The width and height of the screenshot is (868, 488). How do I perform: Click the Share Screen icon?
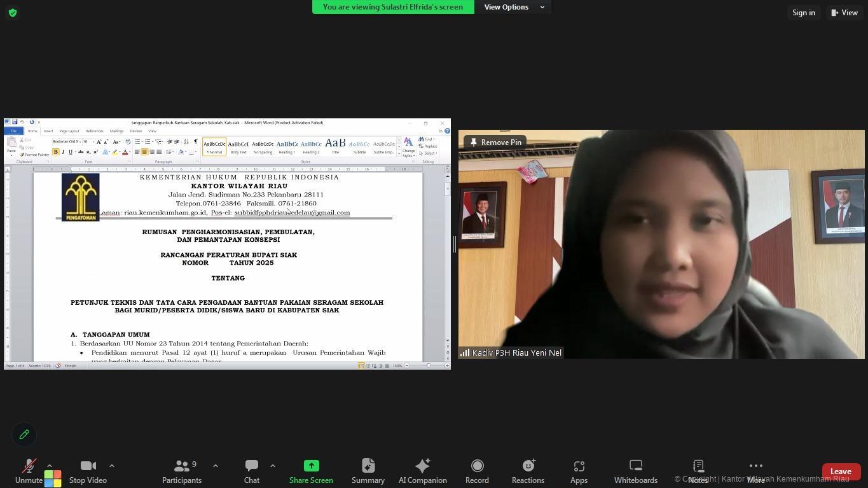[x=311, y=466]
